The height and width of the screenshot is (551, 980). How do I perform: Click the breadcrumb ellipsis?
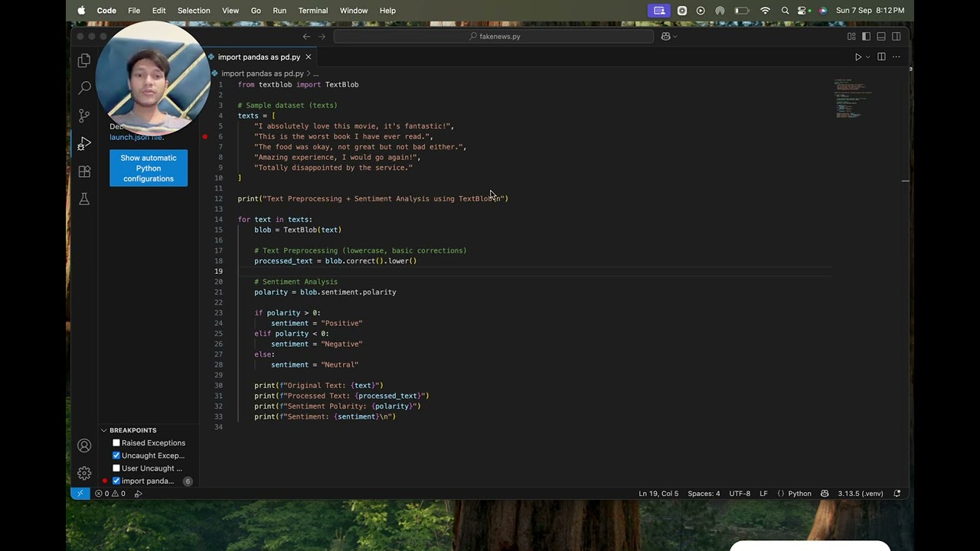pyautogui.click(x=315, y=73)
